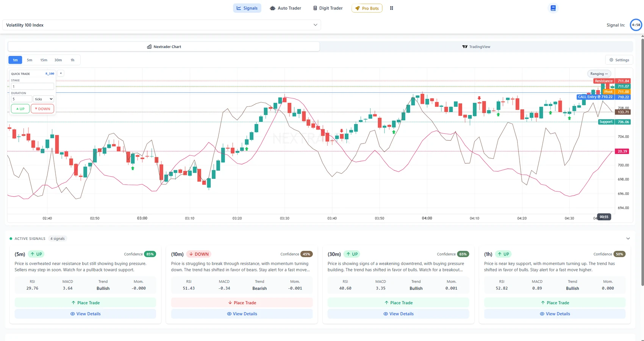The width and height of the screenshot is (644, 341).
Task: Place Trade on the 30m signal
Action: point(398,303)
